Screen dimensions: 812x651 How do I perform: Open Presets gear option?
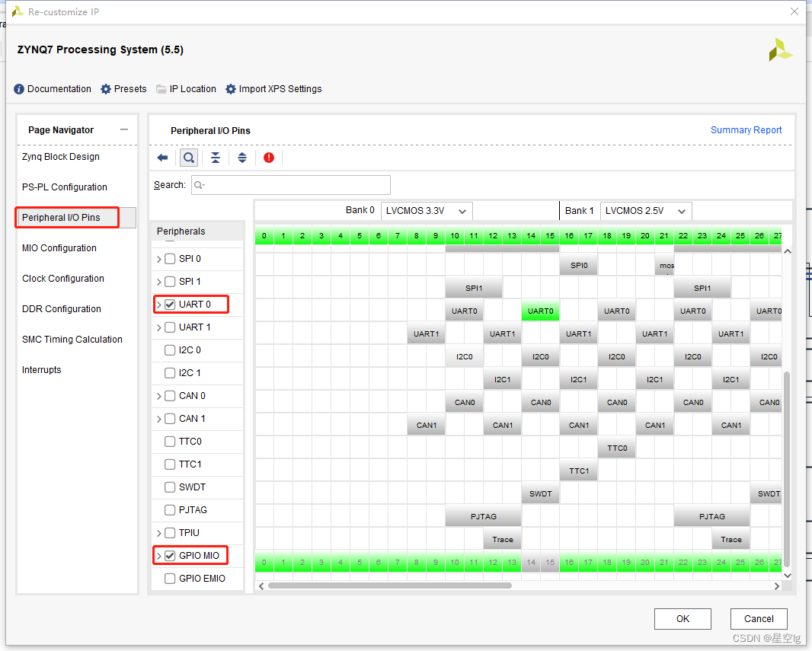click(x=123, y=89)
